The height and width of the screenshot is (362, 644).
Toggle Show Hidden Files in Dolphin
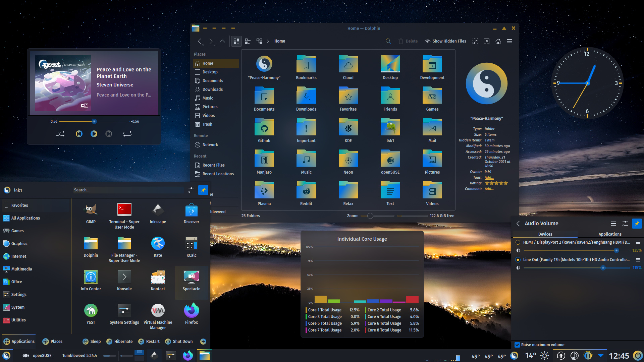445,41
